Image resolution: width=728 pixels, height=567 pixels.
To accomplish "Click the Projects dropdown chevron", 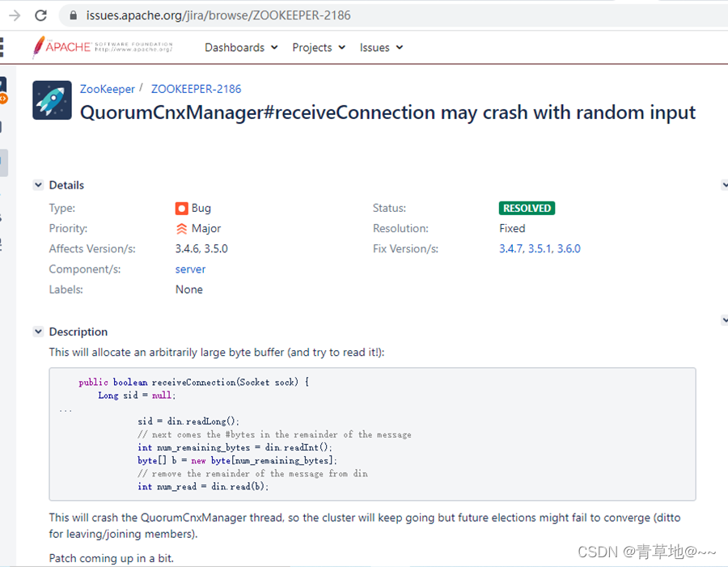I will 342,48.
